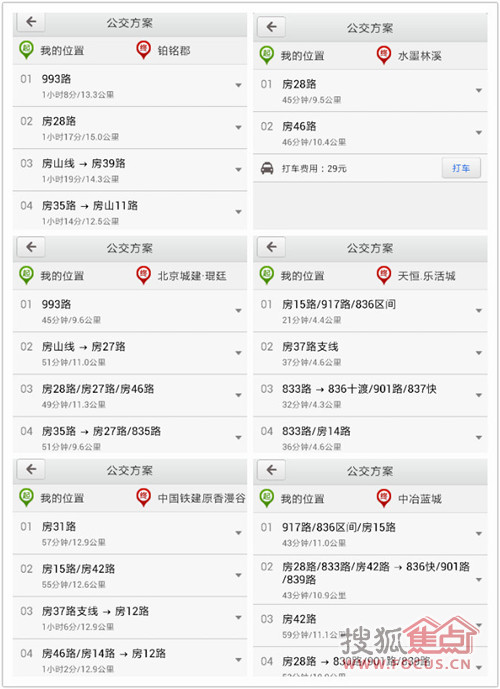Expand the 房31路 57分钟 route
The width and height of the screenshot is (500, 689).
(x=239, y=533)
